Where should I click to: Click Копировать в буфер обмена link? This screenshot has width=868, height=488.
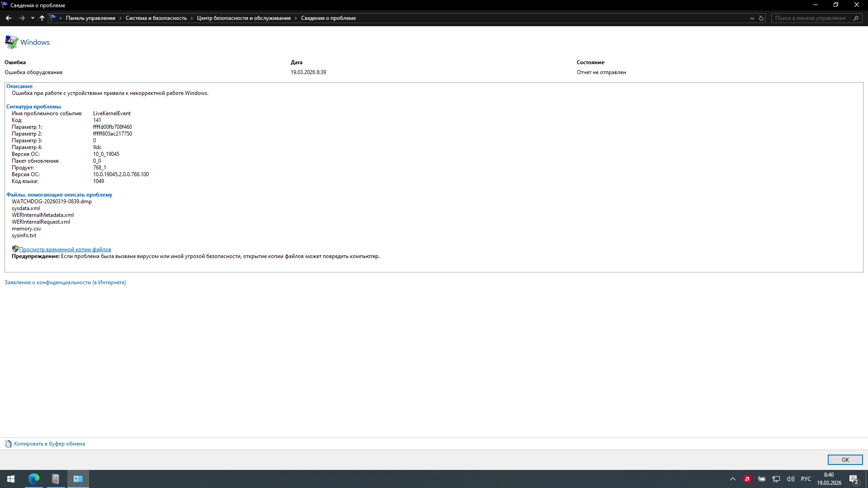point(49,444)
